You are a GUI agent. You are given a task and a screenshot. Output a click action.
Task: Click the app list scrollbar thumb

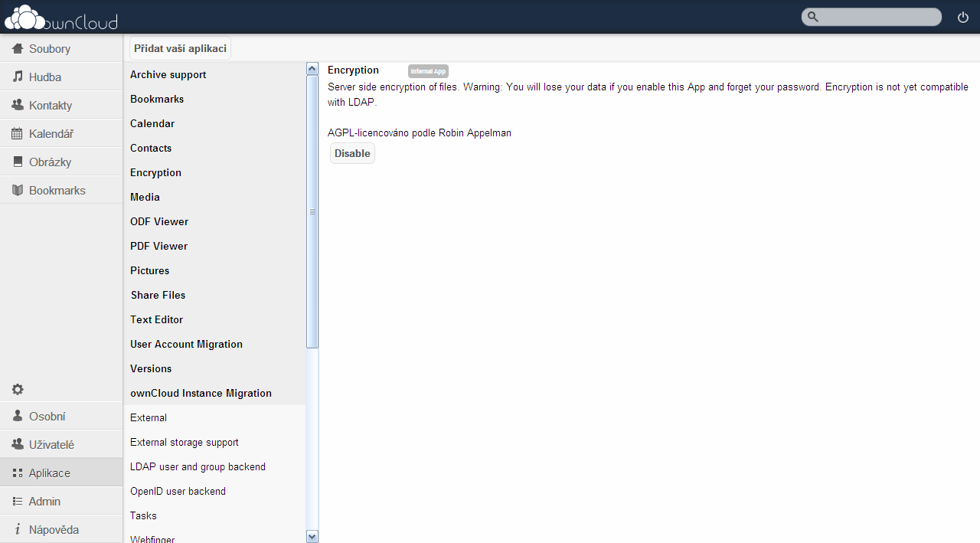[312, 212]
